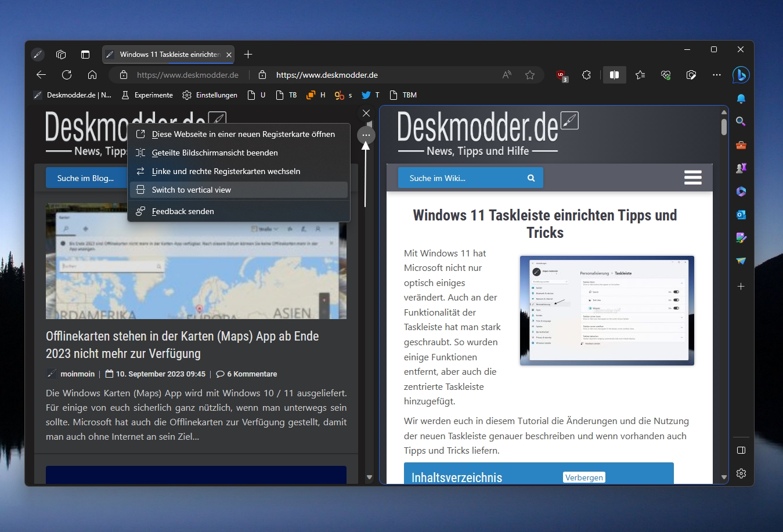Open sidebar Games chess icon
This screenshot has height=532, width=783.
741,168
